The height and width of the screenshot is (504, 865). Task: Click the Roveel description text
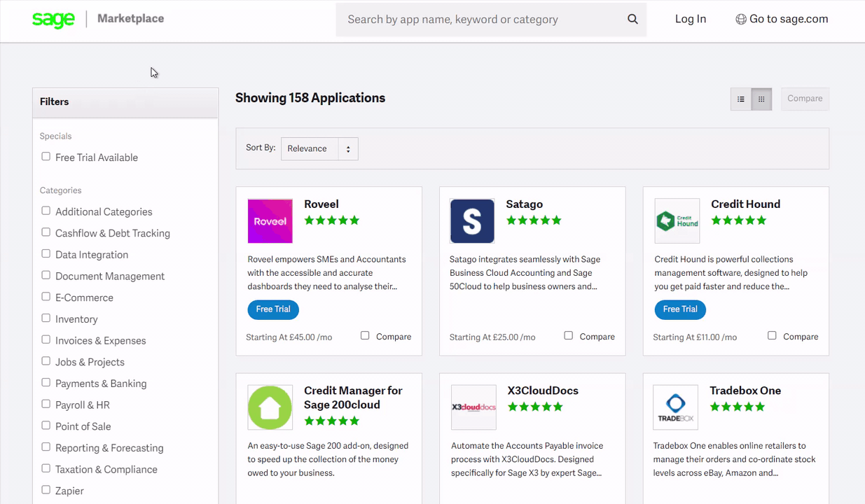point(327,273)
